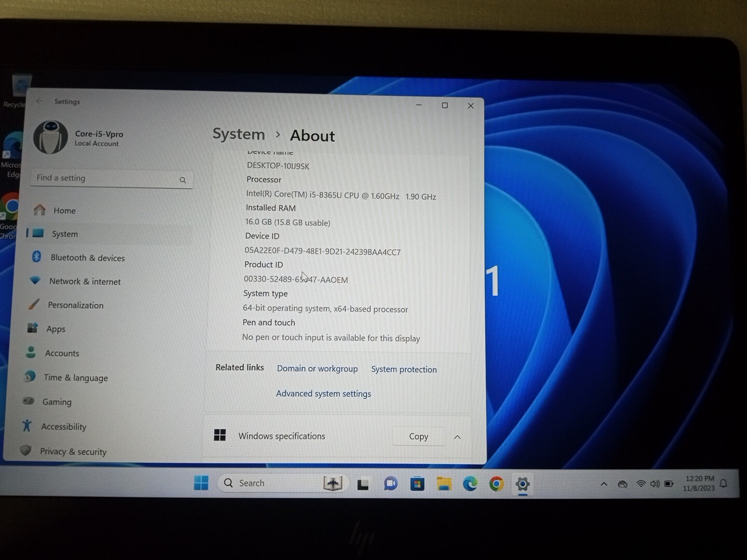747x560 pixels.
Task: Click the volume speaker tray icon
Action: point(655,484)
